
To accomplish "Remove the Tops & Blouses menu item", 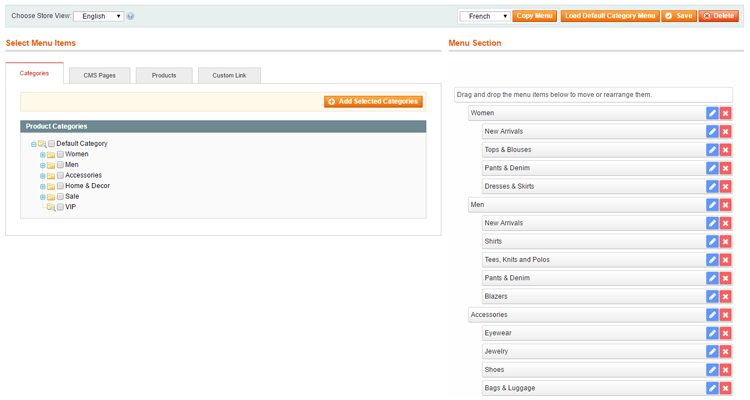I will (726, 150).
